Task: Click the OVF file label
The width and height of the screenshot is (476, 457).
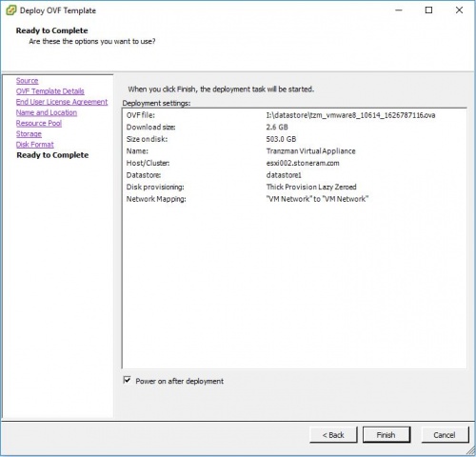Action: pyautogui.click(x=141, y=115)
